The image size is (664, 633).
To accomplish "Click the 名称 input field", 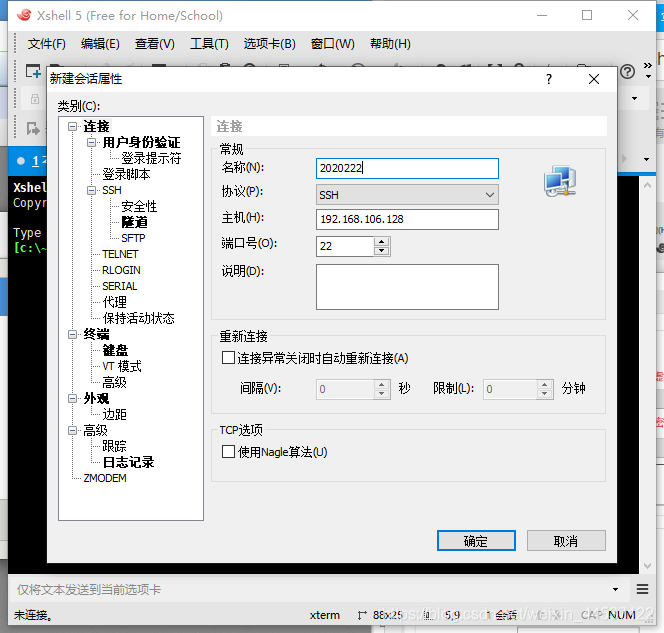I will pyautogui.click(x=407, y=168).
